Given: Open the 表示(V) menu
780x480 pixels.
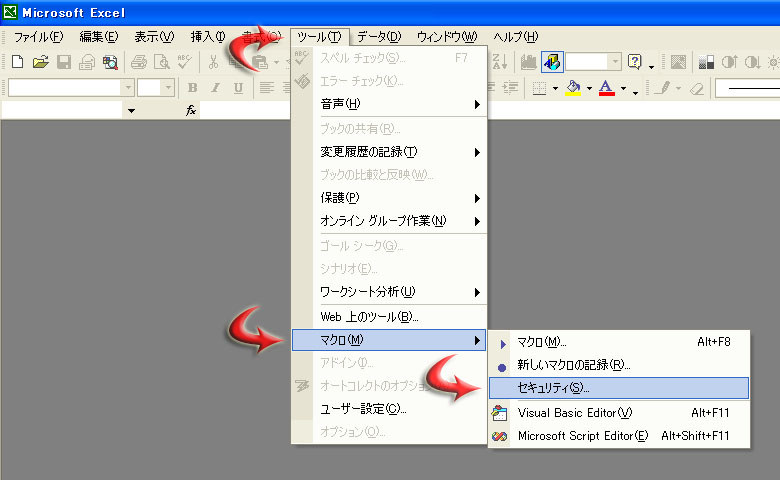Looking at the screenshot, I should [x=154, y=36].
